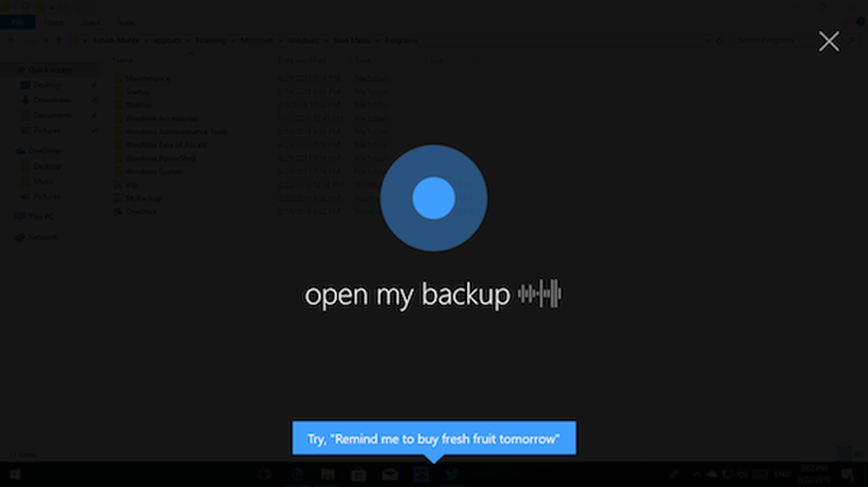The width and height of the screenshot is (868, 487).
Task: Sort by the Date modified column
Action: 302,60
